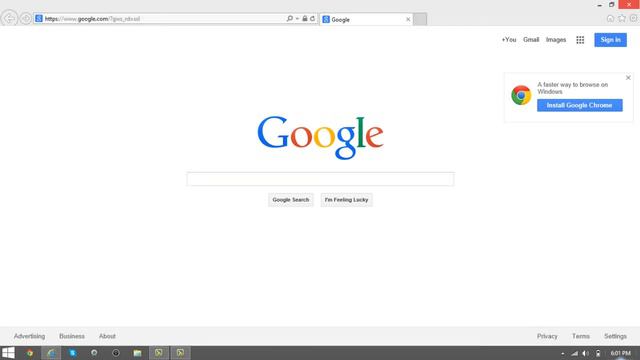
Task: Open the address bar autocomplete dropdown arrow
Action: 297,19
